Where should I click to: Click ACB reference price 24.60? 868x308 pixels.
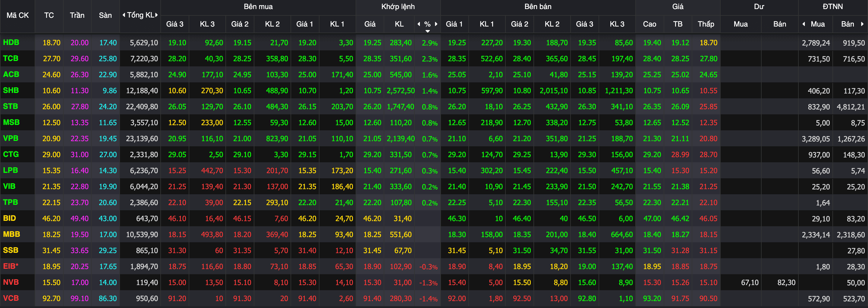click(x=51, y=75)
